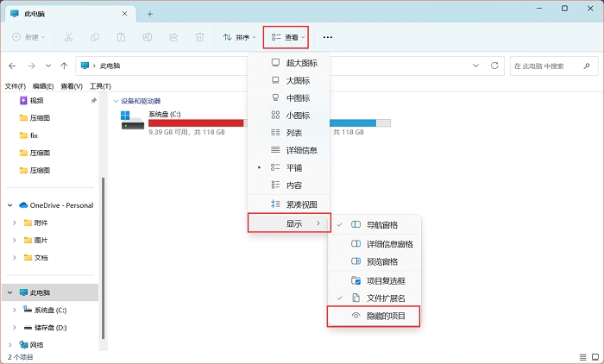Toggle 紧凑视图 compact view
604x364 pixels.
coord(288,204)
